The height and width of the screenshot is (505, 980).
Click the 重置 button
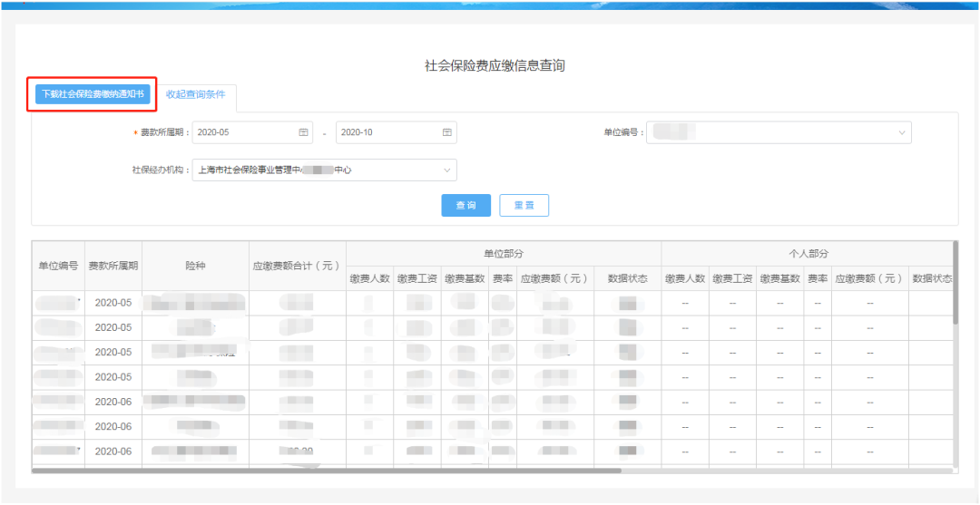click(524, 205)
